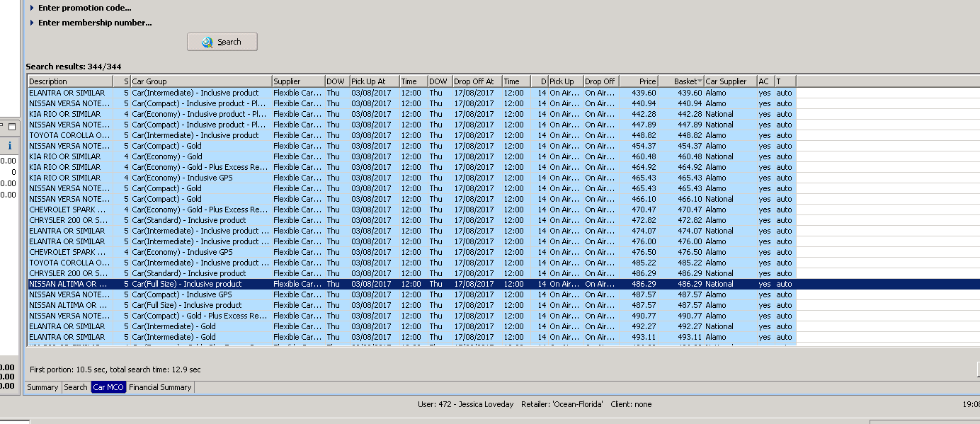The height and width of the screenshot is (424, 980).
Task: Click the Search button
Action: [222, 42]
